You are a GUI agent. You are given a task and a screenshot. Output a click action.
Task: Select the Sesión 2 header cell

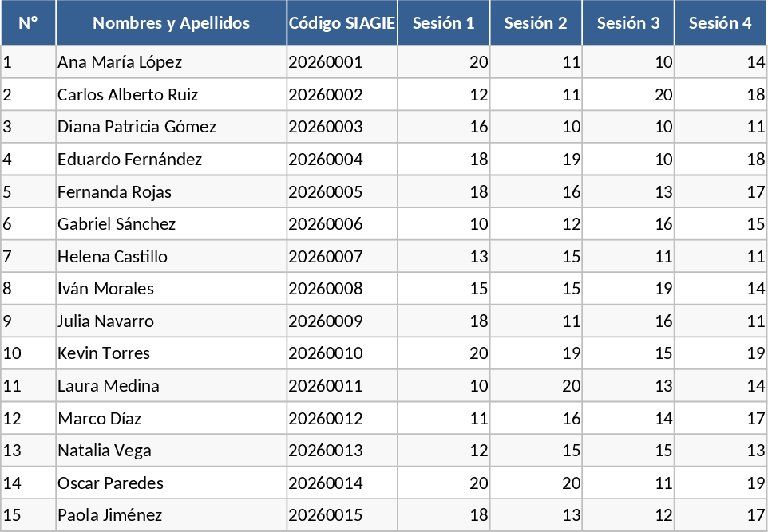pyautogui.click(x=536, y=23)
